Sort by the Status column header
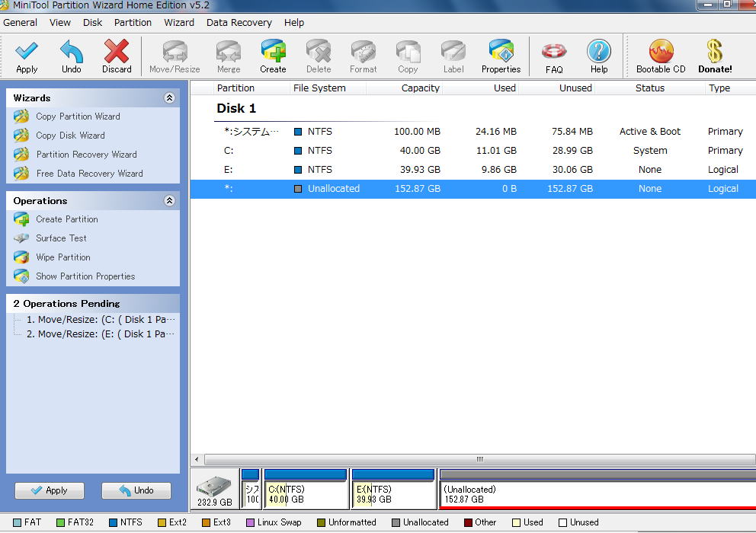The width and height of the screenshot is (756, 533). [650, 88]
